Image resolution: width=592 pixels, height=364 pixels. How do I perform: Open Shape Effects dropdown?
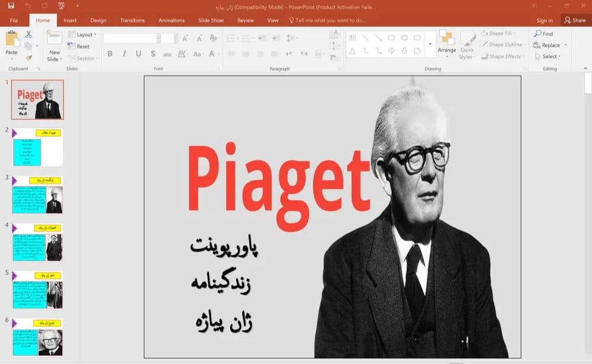[x=503, y=57]
